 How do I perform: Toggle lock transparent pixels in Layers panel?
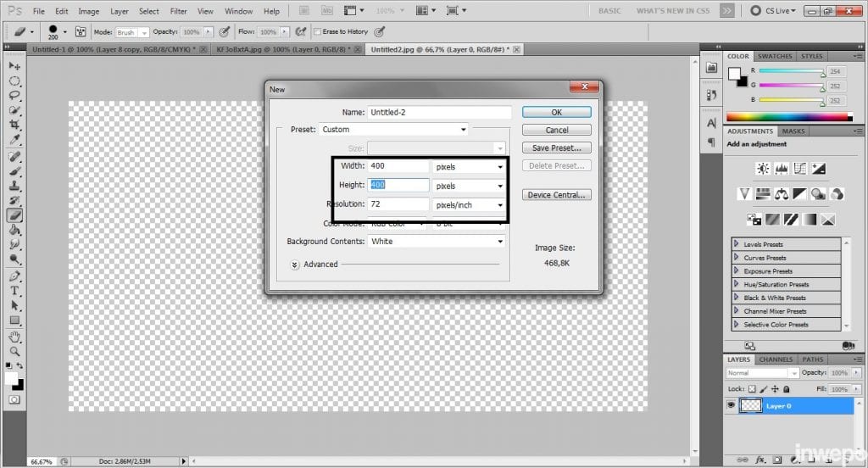pos(753,388)
